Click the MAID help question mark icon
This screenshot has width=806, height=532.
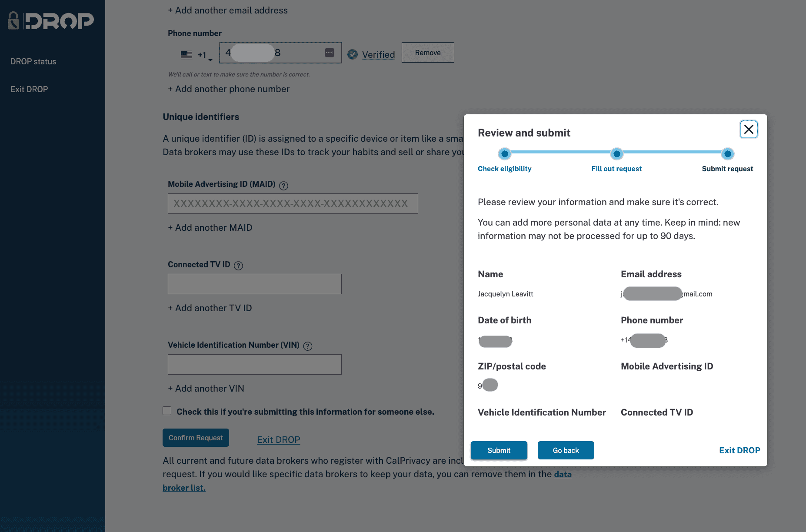pos(283,186)
